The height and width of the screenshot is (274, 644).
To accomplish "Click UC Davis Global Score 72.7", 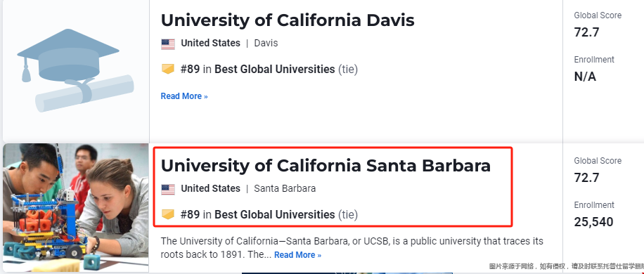I will [x=586, y=32].
